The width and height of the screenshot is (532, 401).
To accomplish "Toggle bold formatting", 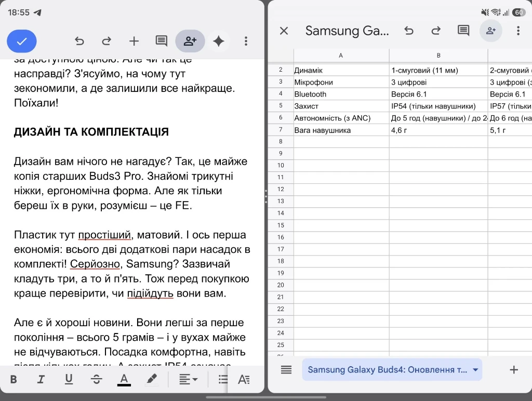I will click(x=14, y=379).
